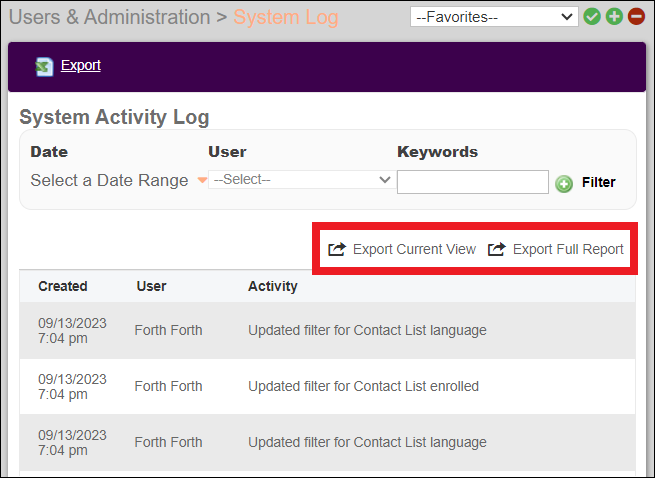655x478 pixels.
Task: Open the User --Select-- dropdown
Action: click(300, 180)
